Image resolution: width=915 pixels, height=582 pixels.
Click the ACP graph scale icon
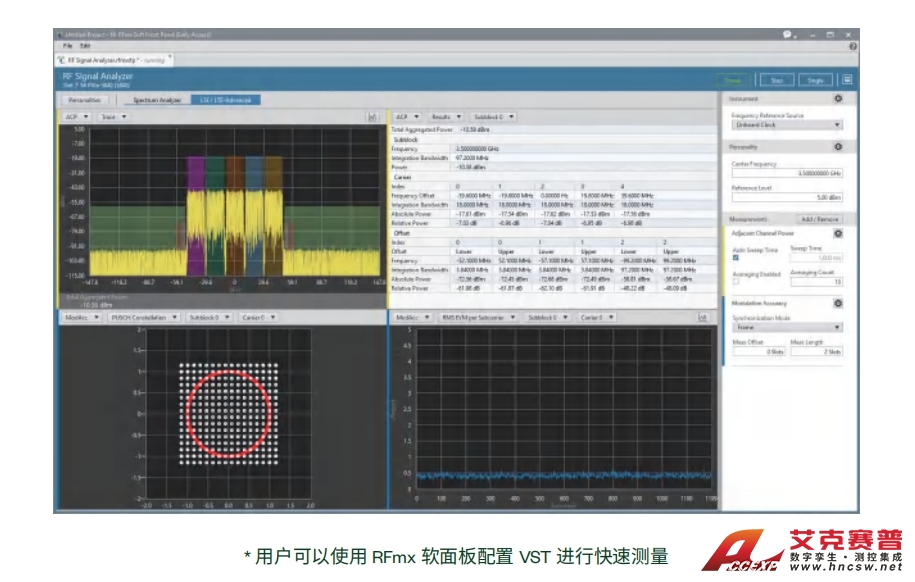372,117
